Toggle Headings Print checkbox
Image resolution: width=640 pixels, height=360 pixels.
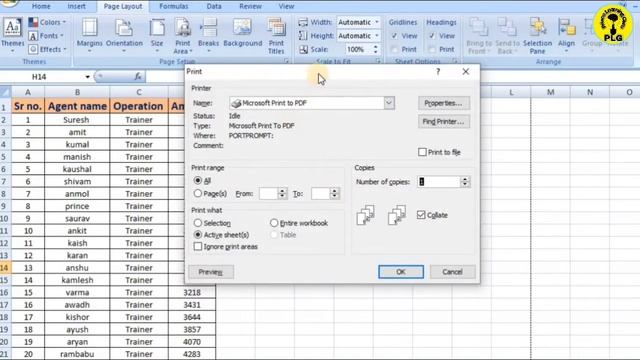[x=432, y=49]
